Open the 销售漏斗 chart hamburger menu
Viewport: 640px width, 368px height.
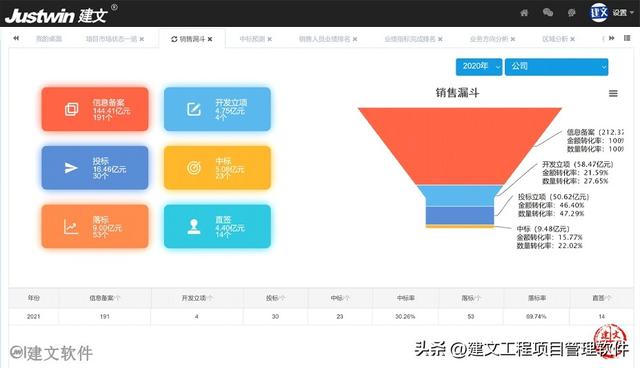[613, 93]
